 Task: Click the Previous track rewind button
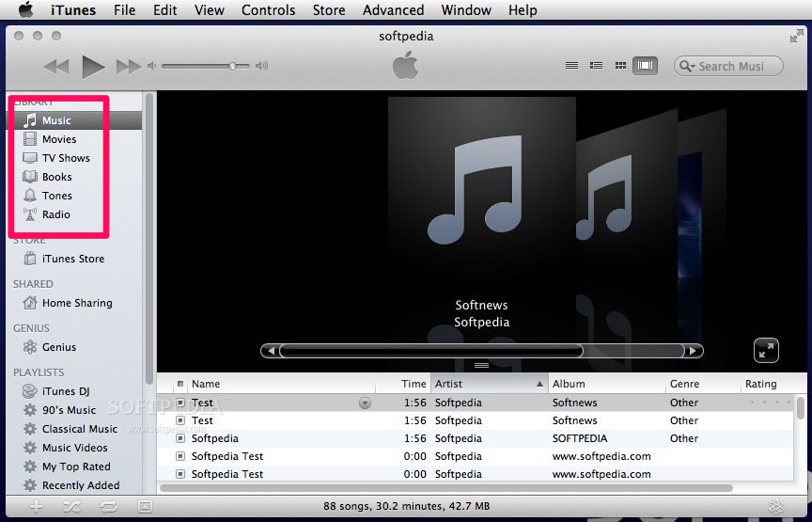pyautogui.click(x=56, y=67)
